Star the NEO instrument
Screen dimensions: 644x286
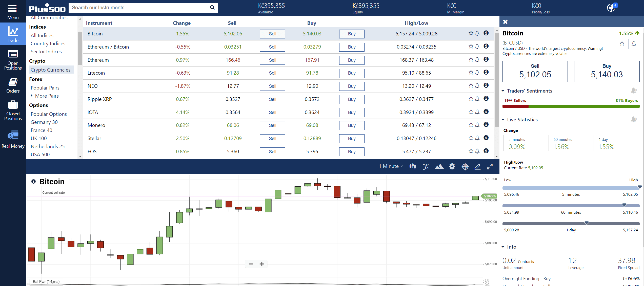click(471, 85)
